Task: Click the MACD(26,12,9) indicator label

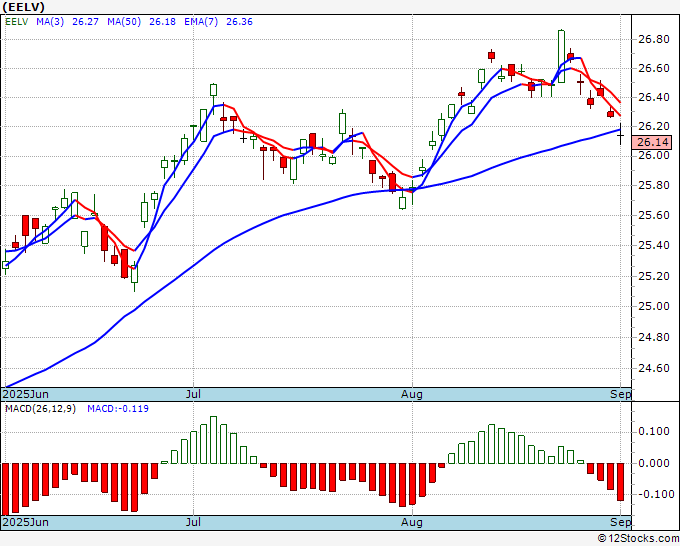Action: point(40,409)
